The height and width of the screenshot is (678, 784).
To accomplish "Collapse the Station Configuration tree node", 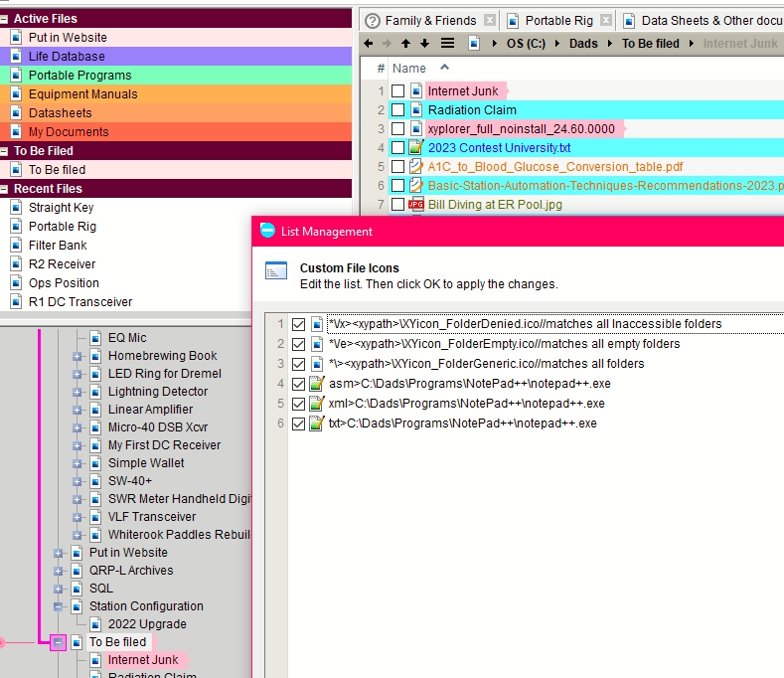I will tap(58, 606).
